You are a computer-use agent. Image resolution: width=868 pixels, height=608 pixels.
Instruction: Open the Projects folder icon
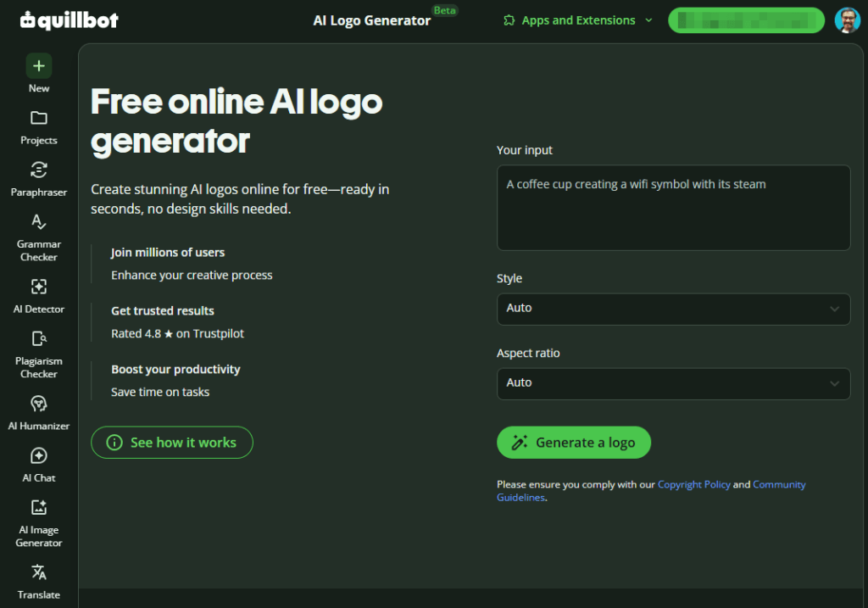pos(39,118)
